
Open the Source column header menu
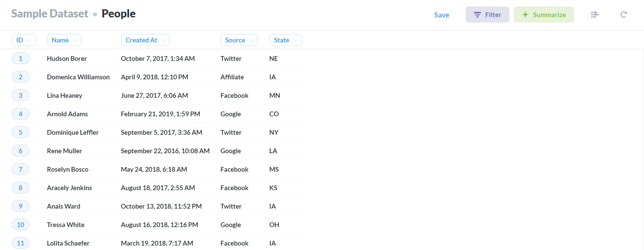click(x=239, y=40)
